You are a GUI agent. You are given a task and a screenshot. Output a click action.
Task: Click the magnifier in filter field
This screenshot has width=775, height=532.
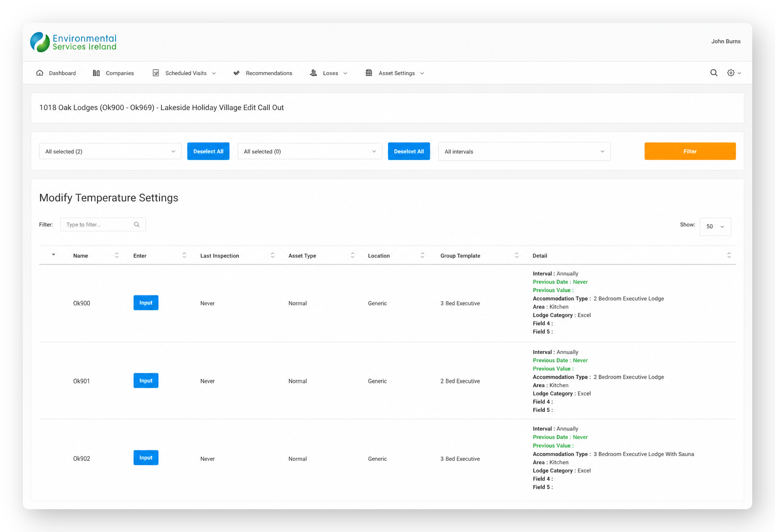[137, 225]
